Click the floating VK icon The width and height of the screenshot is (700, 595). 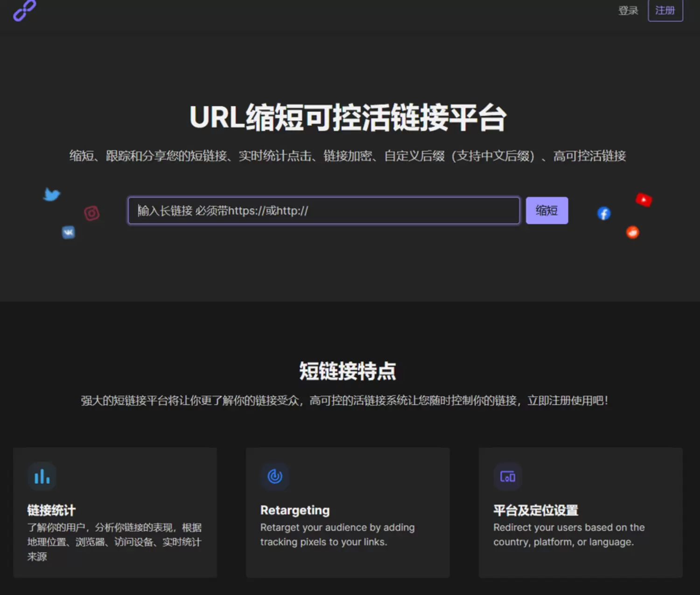69,232
